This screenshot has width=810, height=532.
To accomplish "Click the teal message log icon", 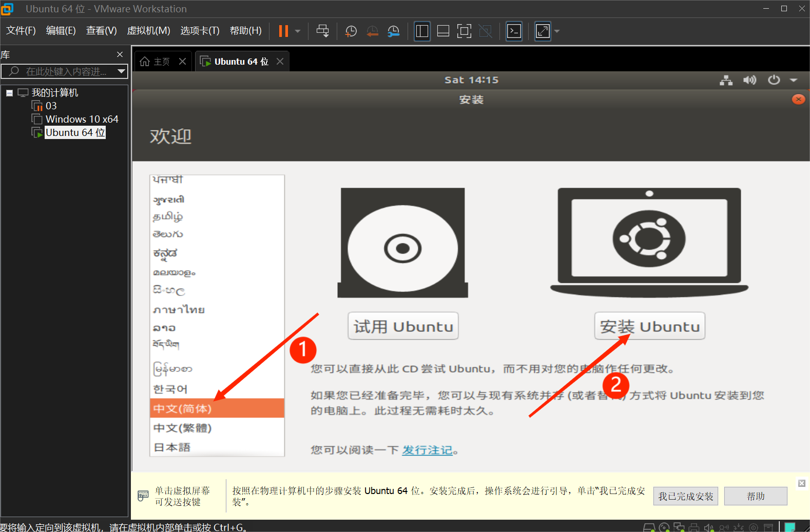I will (x=790, y=527).
